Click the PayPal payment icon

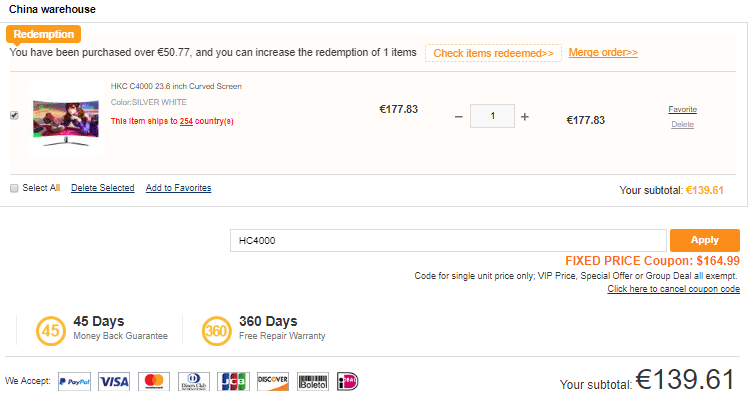[x=75, y=381]
